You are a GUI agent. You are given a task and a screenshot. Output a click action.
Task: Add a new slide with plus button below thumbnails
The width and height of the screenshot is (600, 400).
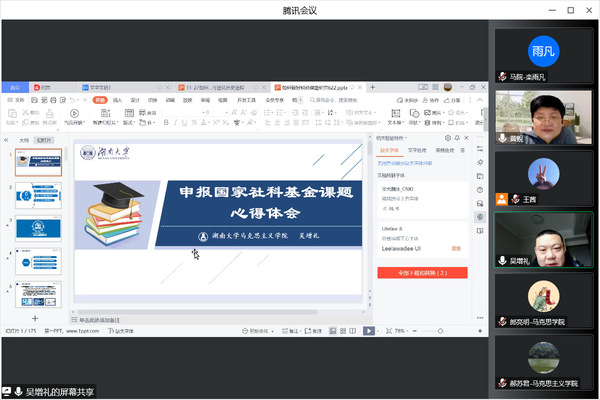(34, 318)
